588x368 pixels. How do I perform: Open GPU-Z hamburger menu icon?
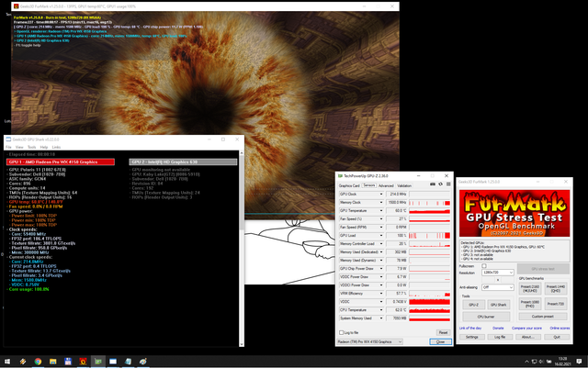[x=448, y=184]
